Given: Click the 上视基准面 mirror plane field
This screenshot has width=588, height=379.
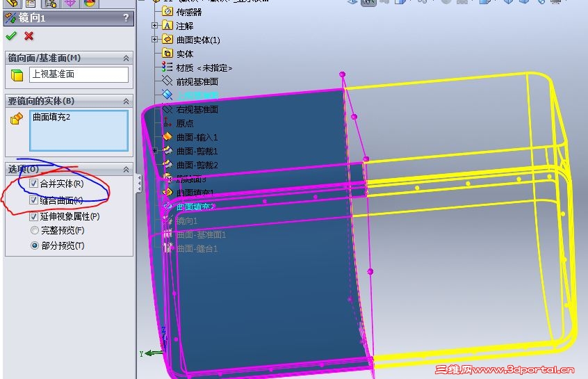Looking at the screenshot, I should point(79,74).
